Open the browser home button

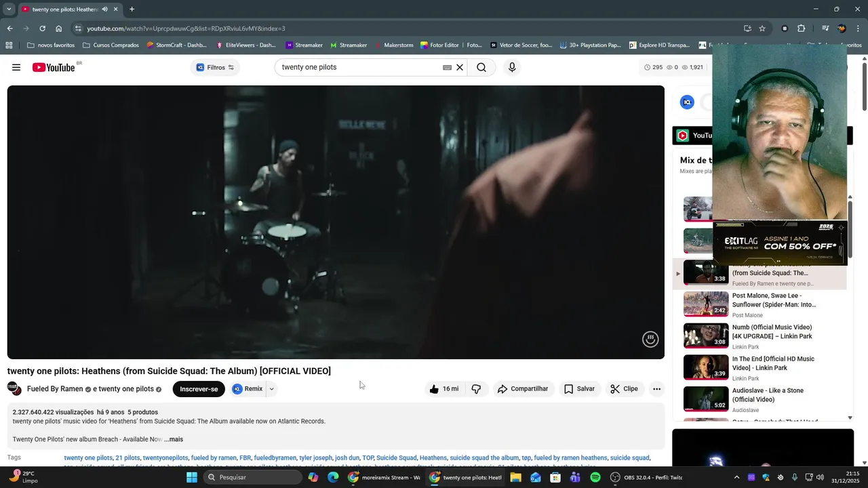tap(58, 28)
